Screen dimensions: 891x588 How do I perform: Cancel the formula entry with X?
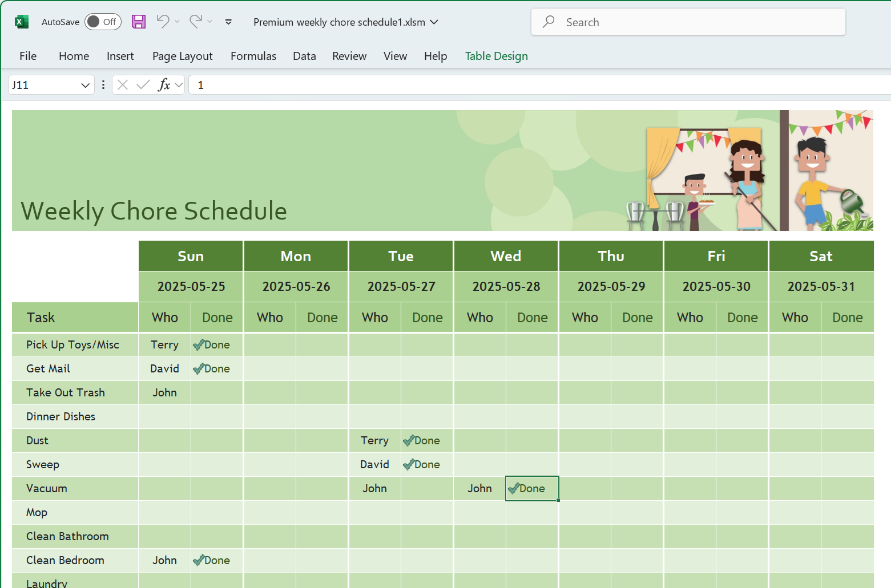(122, 85)
